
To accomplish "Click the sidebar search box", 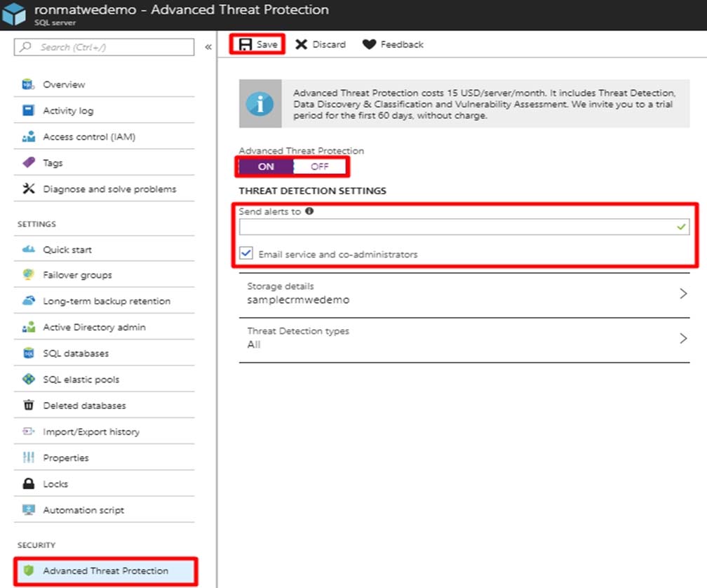I will click(104, 47).
